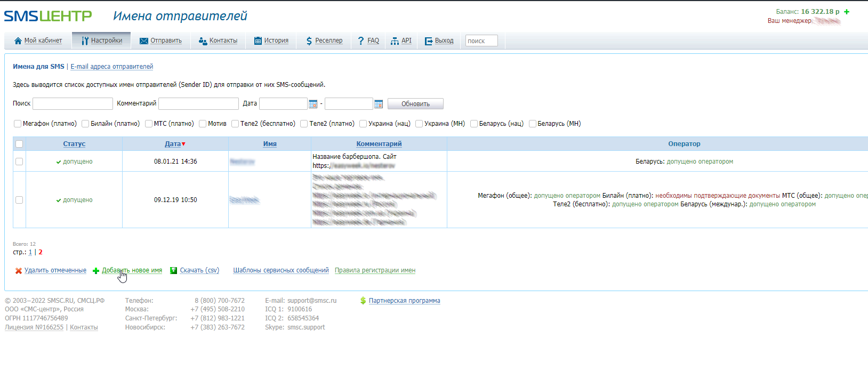868x370 pixels.
Task: Open the footer Контакты link
Action: tap(84, 328)
